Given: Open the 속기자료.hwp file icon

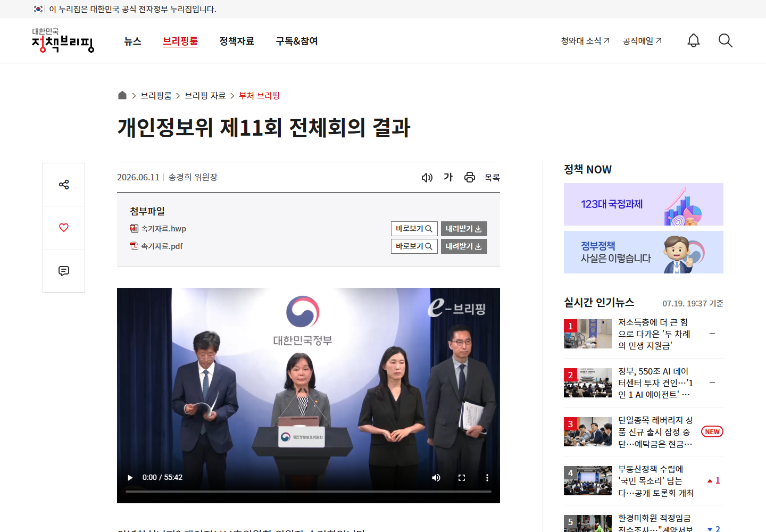Looking at the screenshot, I should coord(134,228).
